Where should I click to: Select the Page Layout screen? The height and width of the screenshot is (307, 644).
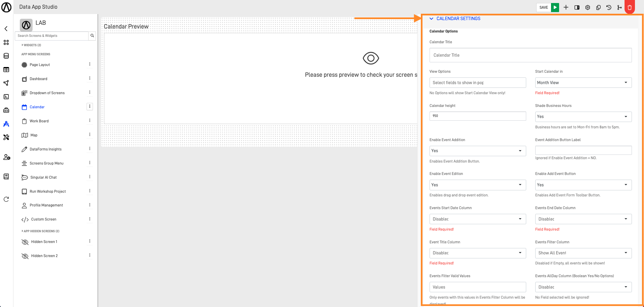click(x=40, y=65)
